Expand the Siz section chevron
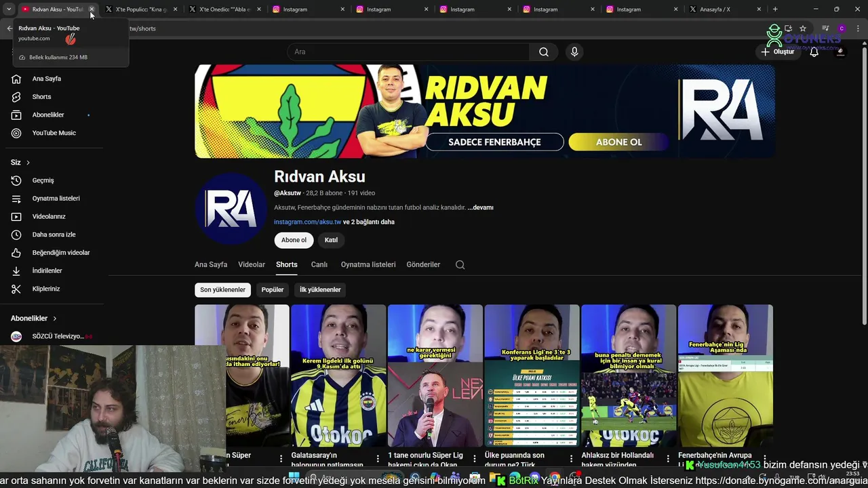 pos(28,163)
